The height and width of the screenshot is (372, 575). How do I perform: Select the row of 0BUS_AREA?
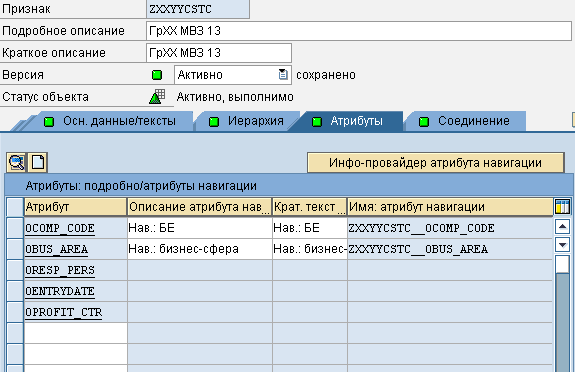pyautogui.click(x=15, y=249)
